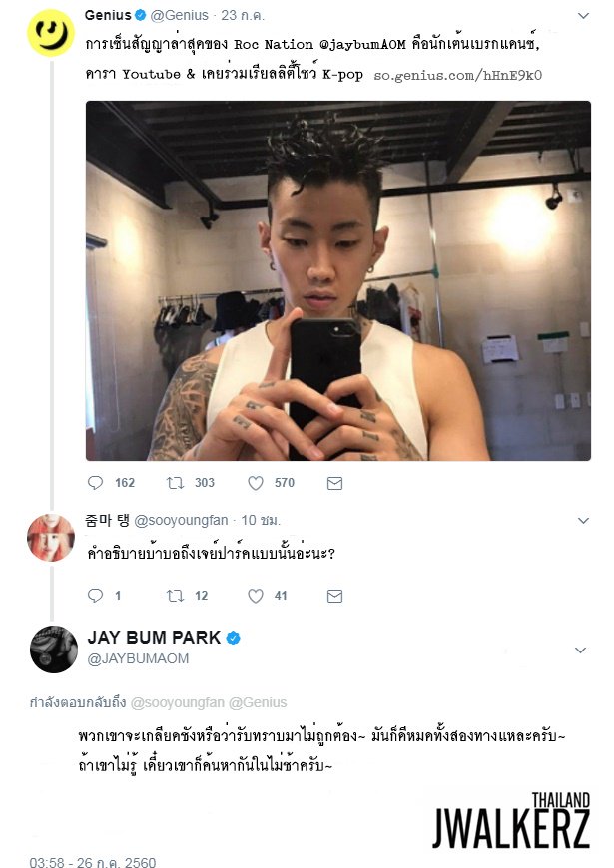
Task: Open the so.genius.com/hHnE9k0 link
Action: [457, 75]
